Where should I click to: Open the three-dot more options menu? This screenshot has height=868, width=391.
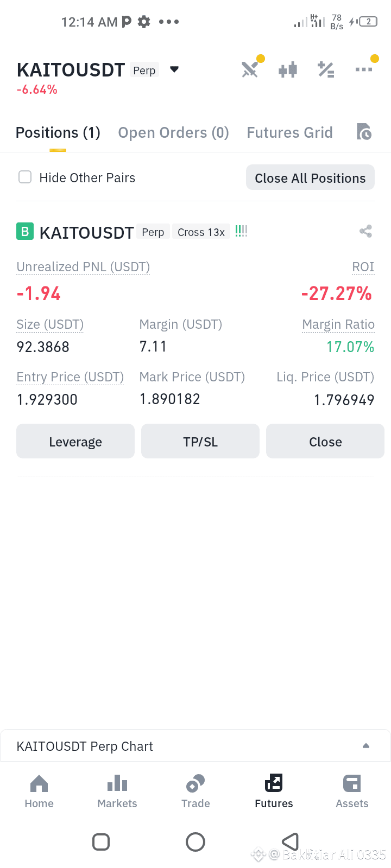364,69
